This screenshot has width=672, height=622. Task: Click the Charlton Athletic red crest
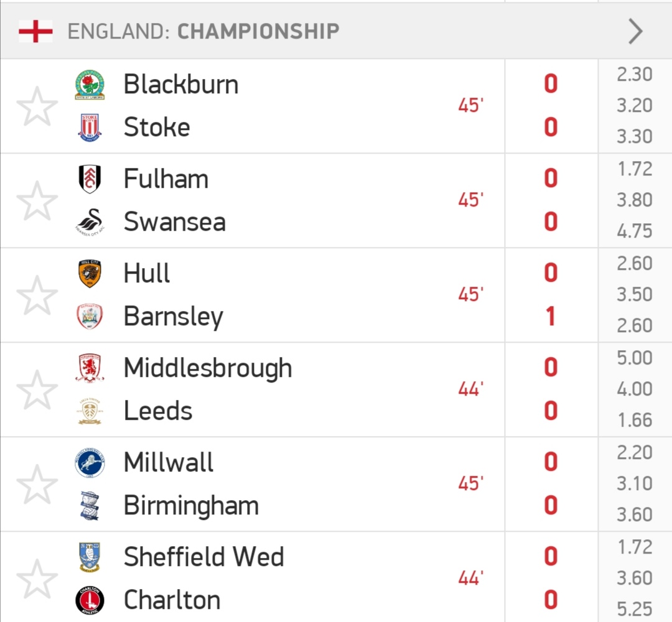point(90,600)
